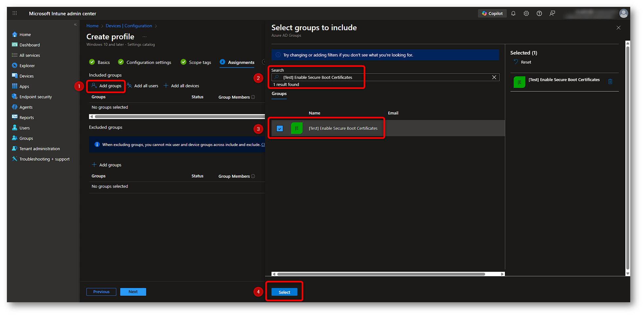The image size is (644, 316).
Task: Open the feedback icon in header
Action: point(552,13)
